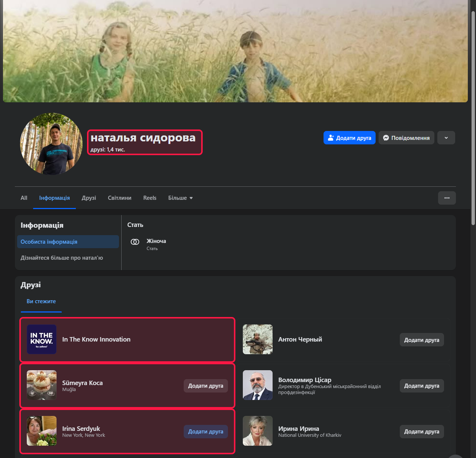This screenshot has height=458, width=476.
Task: Click the Ирина Ирина name link
Action: click(299, 429)
